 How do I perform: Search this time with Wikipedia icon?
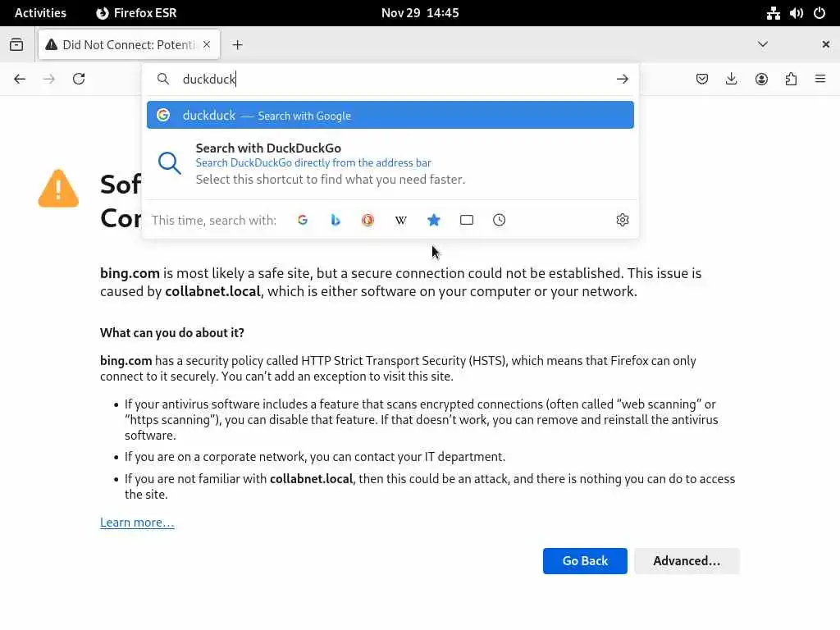400,220
